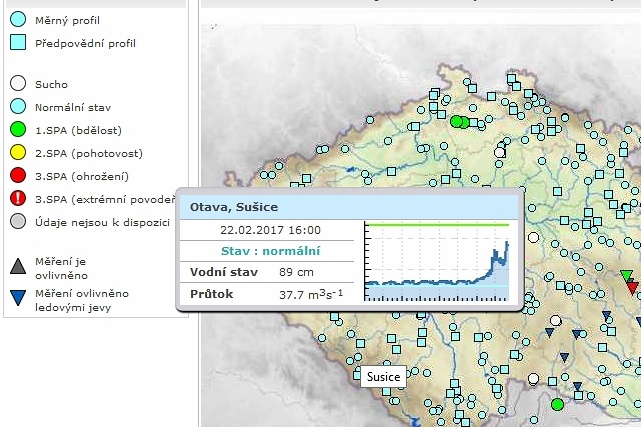
Task: Select the white Sucho legend circle
Action: (18, 85)
